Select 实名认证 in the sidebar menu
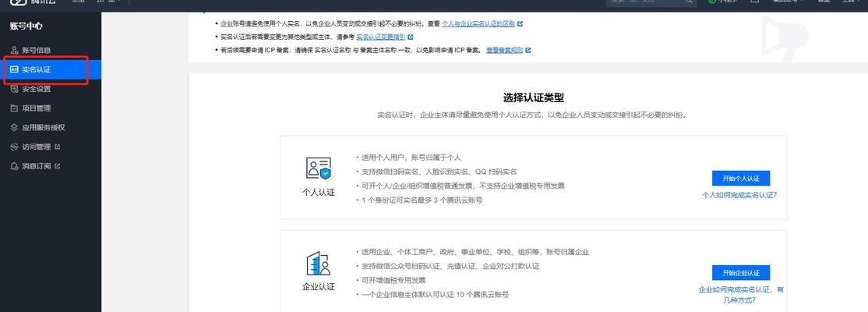868x312 pixels. point(51,70)
